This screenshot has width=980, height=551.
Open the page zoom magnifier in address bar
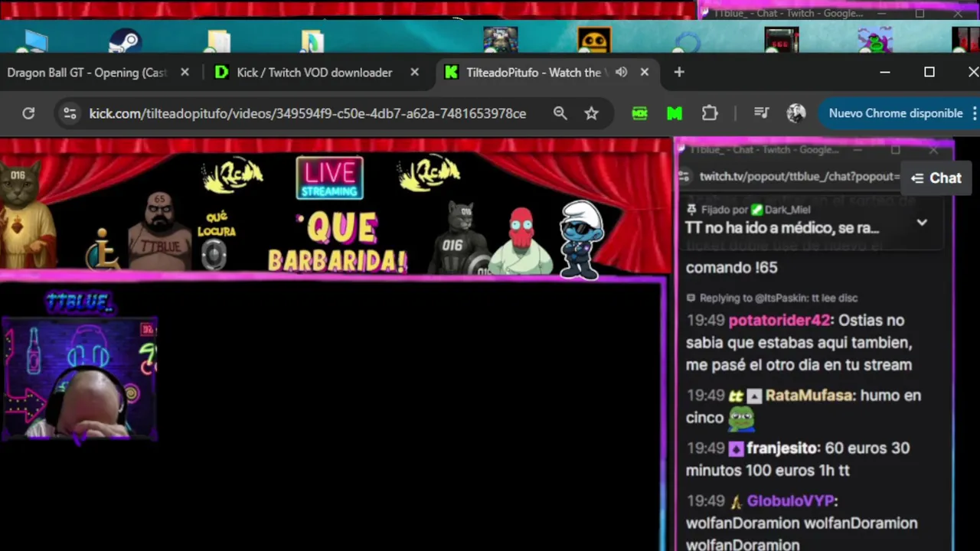tap(560, 113)
